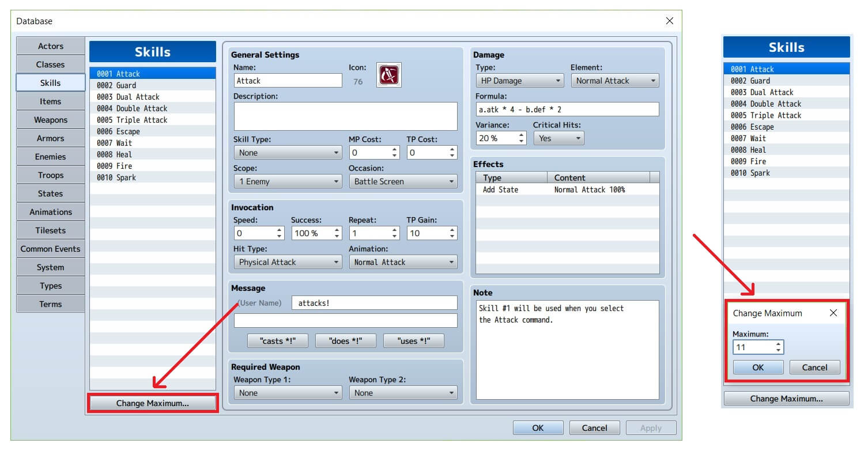Click the Message field reading "attacks!"
The width and height of the screenshot is (868, 451).
click(x=374, y=303)
